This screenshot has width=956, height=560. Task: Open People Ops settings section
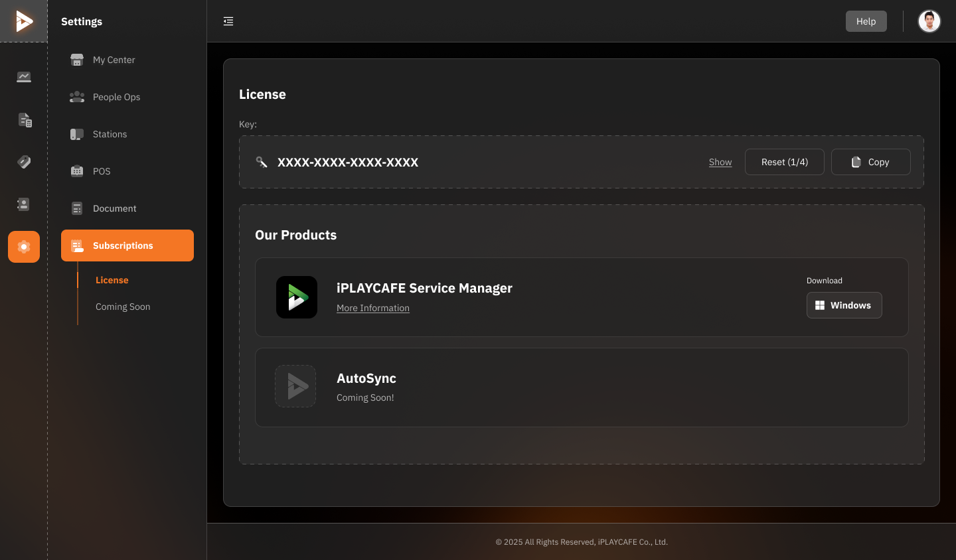[x=127, y=97]
